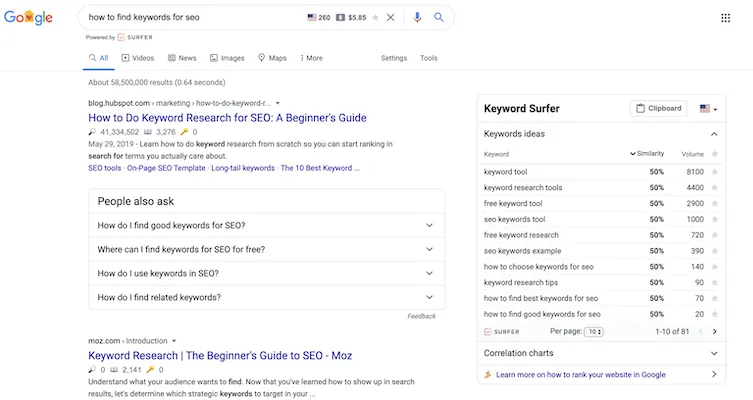
Task: Start voice search with the microphone icon
Action: (417, 17)
